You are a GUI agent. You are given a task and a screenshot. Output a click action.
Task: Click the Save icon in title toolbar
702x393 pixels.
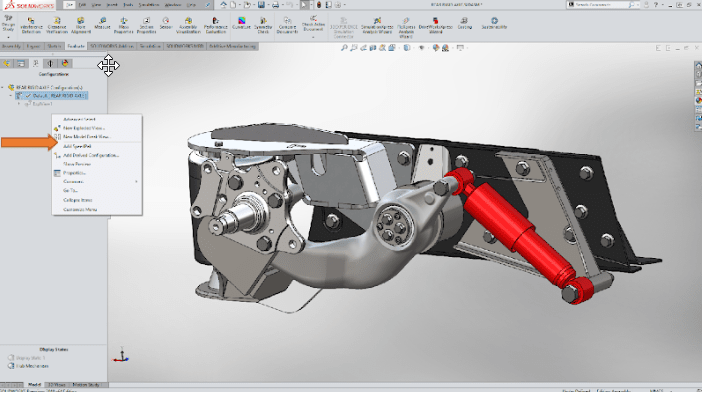[261, 5]
